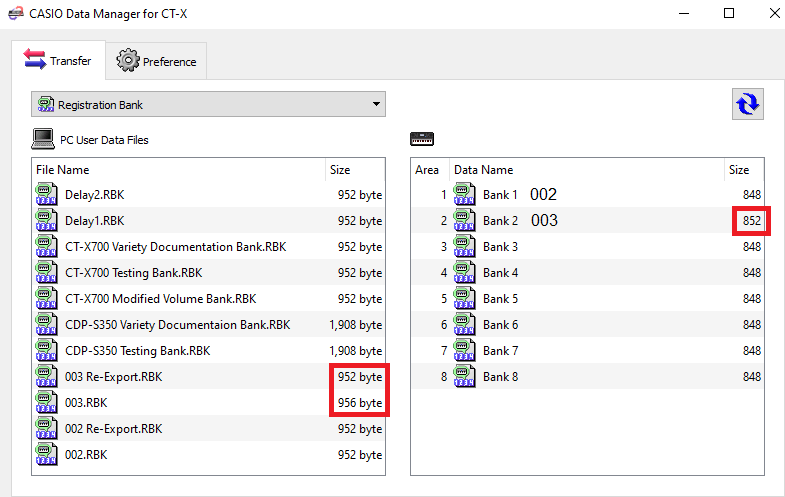Image resolution: width=785 pixels, height=497 pixels.
Task: Select Bank 8 data name
Action: point(500,377)
